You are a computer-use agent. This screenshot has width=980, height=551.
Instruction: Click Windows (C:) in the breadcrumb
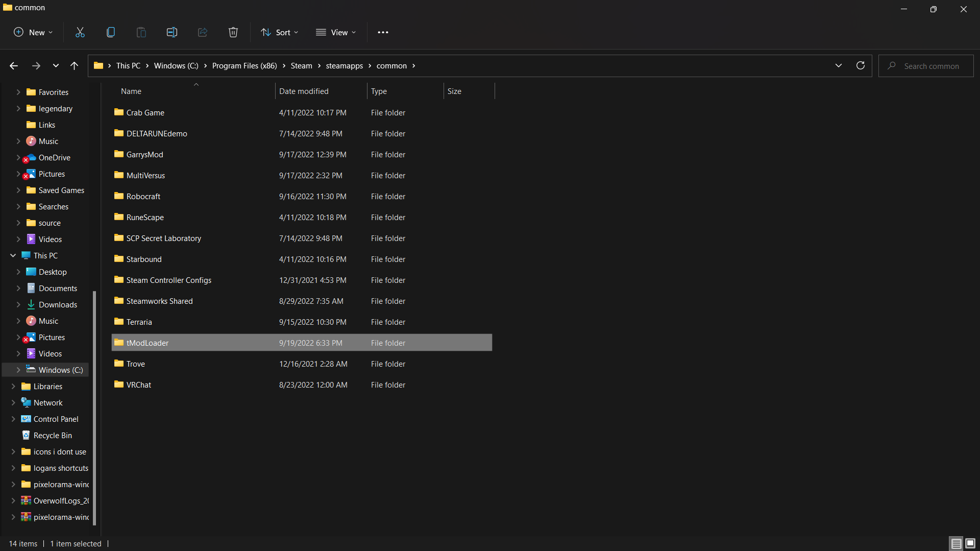tap(176, 65)
